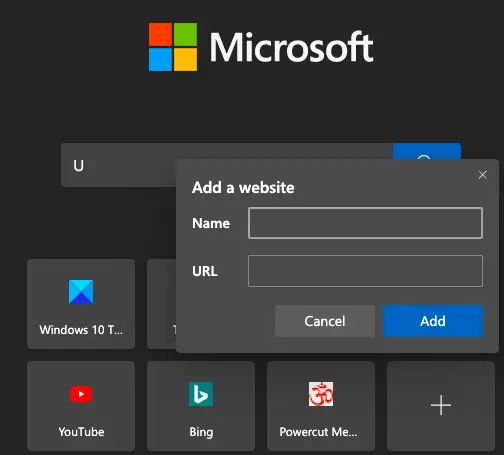Click the Cancel button
This screenshot has width=504, height=455.
coord(325,321)
